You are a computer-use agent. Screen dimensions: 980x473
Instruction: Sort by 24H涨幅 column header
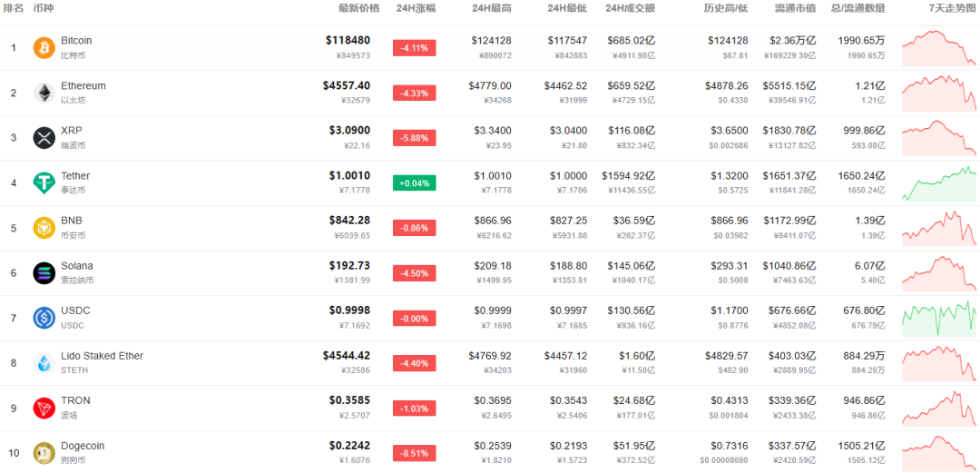tap(416, 9)
